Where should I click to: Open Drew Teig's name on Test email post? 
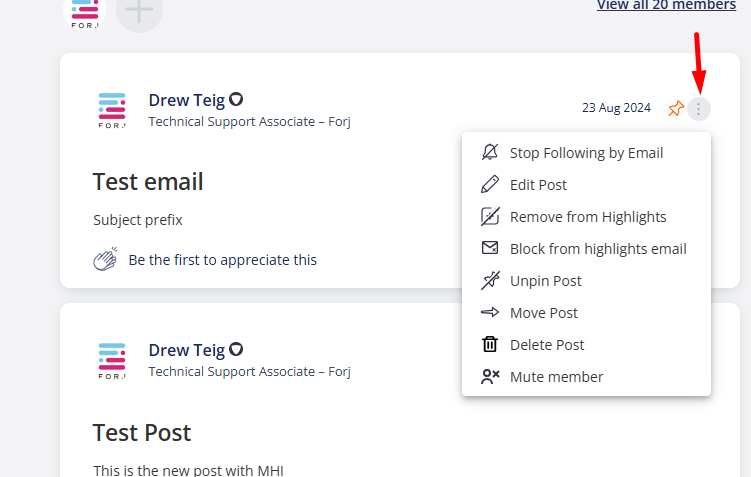(x=187, y=100)
